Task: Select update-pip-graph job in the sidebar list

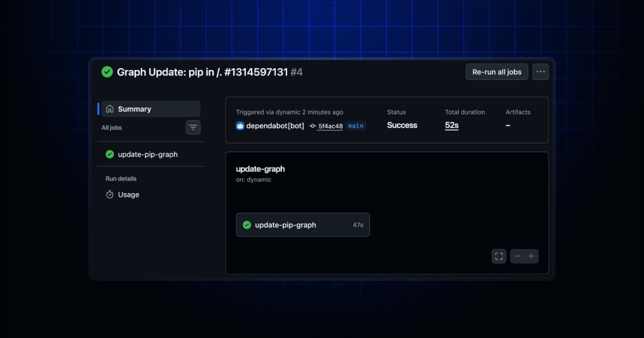Action: (x=148, y=154)
